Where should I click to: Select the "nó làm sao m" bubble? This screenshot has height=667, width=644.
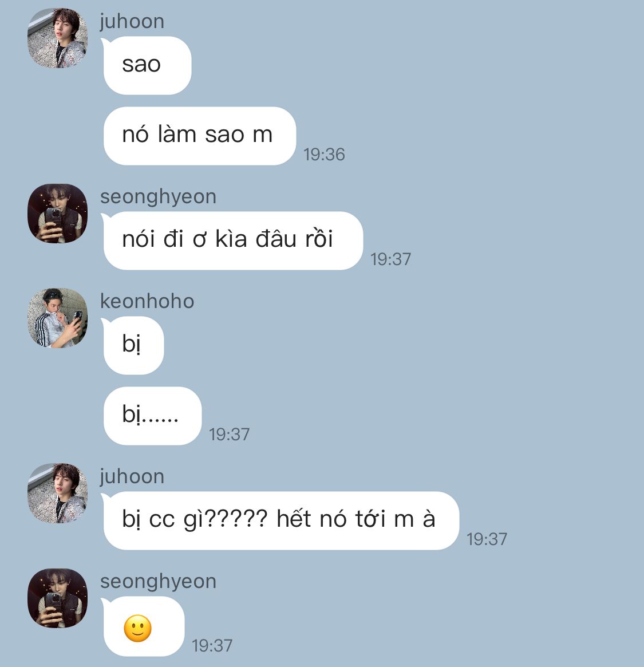[199, 136]
